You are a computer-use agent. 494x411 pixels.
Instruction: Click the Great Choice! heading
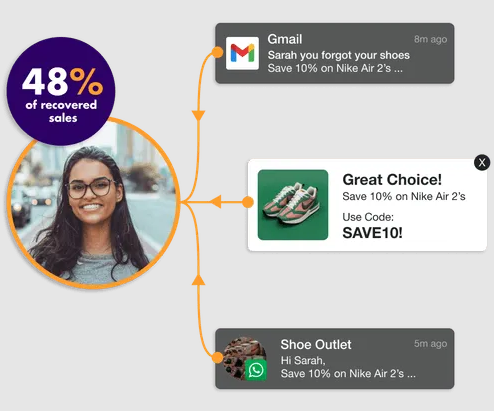(392, 180)
